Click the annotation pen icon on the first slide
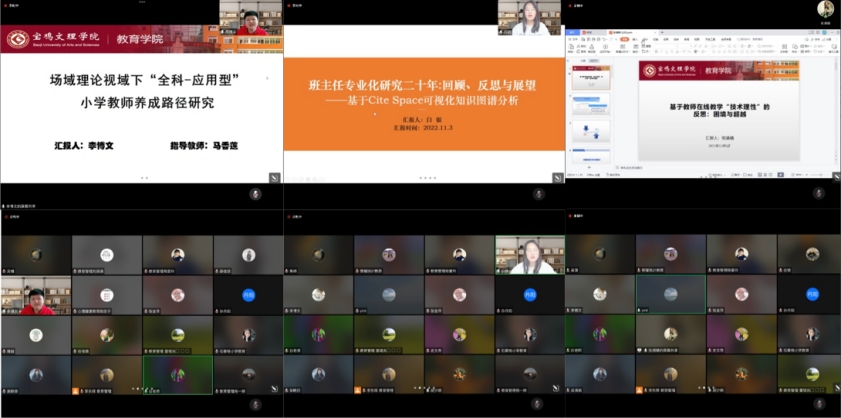841x418 pixels. coord(274,178)
